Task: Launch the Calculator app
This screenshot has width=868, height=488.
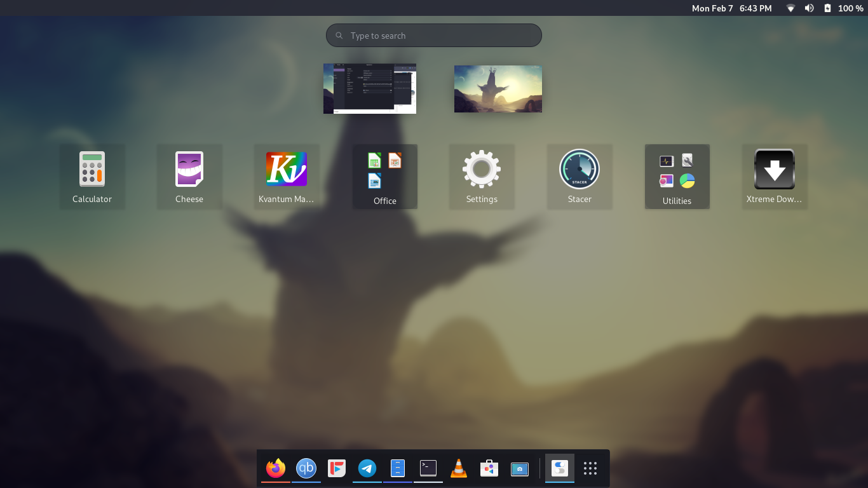Action: point(92,170)
